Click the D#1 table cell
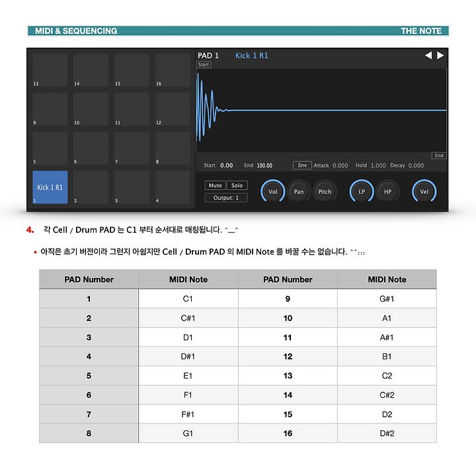The height and width of the screenshot is (450, 476). point(188,357)
